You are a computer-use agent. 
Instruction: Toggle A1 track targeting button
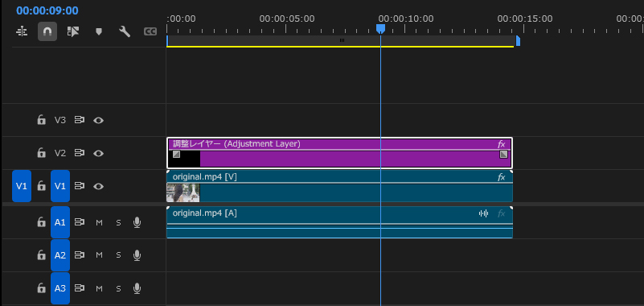[60, 222]
